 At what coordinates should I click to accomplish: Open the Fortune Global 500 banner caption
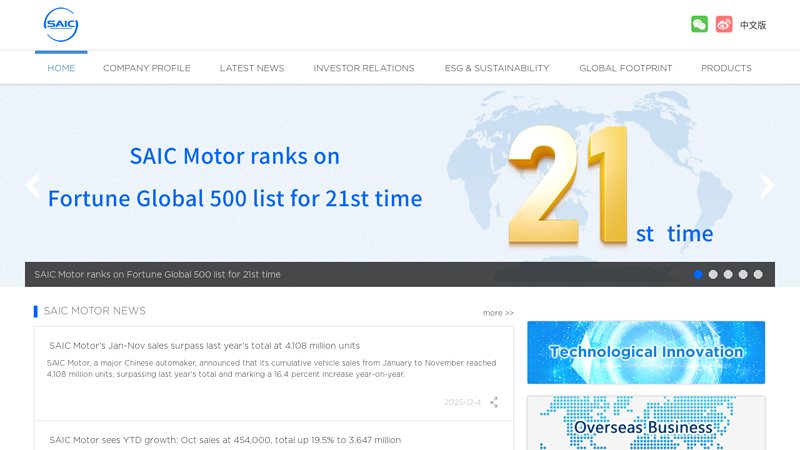click(x=157, y=274)
